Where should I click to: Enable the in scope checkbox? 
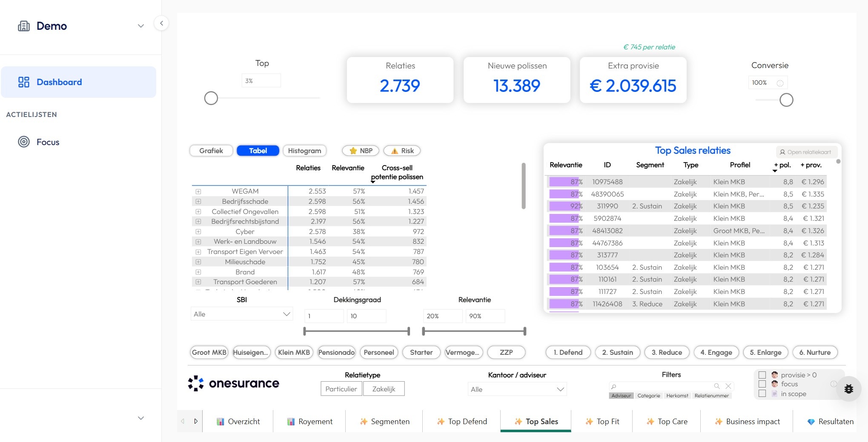(x=762, y=394)
